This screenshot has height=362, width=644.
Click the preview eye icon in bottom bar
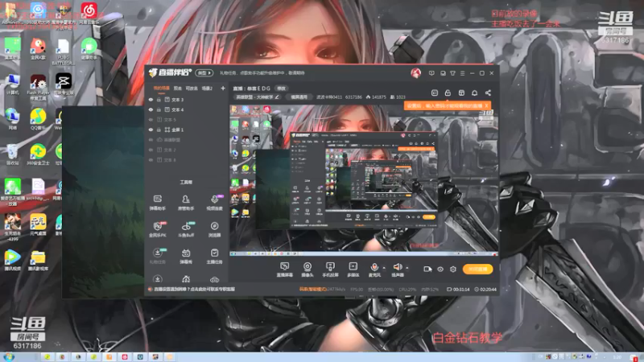click(440, 269)
